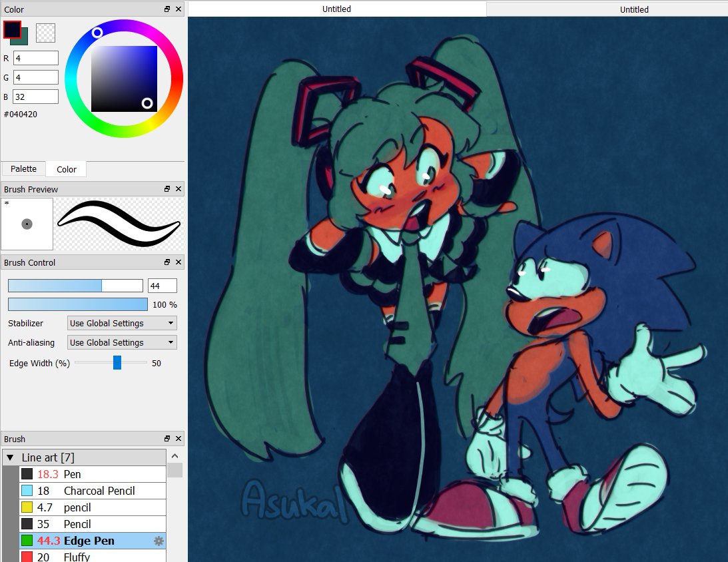Click the Edge Width slider handle
Screen dimensions: 728x562
pos(117,363)
